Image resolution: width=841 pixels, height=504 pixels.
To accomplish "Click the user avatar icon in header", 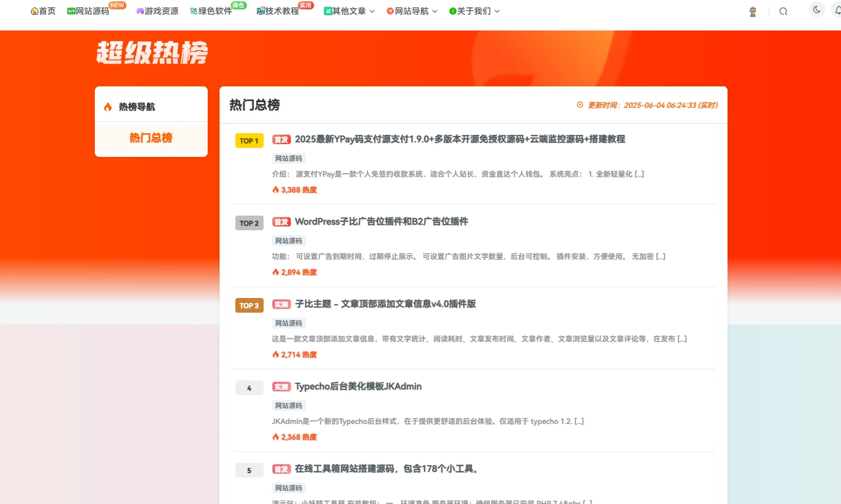I will point(752,11).
